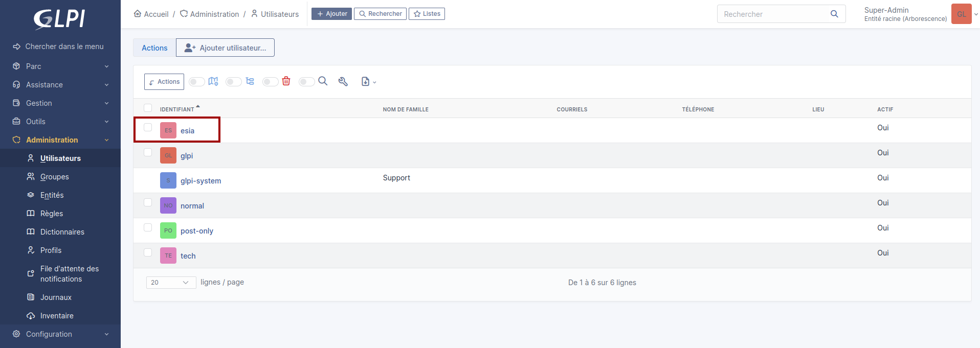The image size is (980, 348).
Task: Select the checkbox in the post-only row
Action: pos(148,227)
